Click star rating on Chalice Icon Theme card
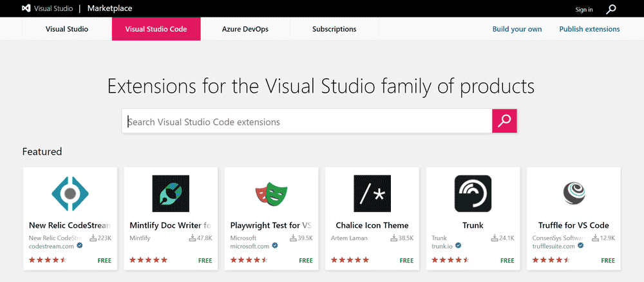Screen dimensions: 644x282 [350, 260]
